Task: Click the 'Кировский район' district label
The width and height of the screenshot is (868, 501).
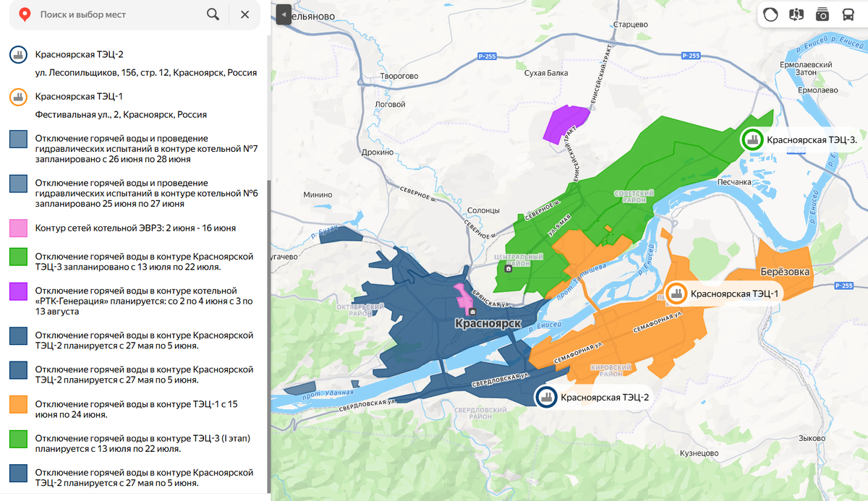Action: coord(613,371)
